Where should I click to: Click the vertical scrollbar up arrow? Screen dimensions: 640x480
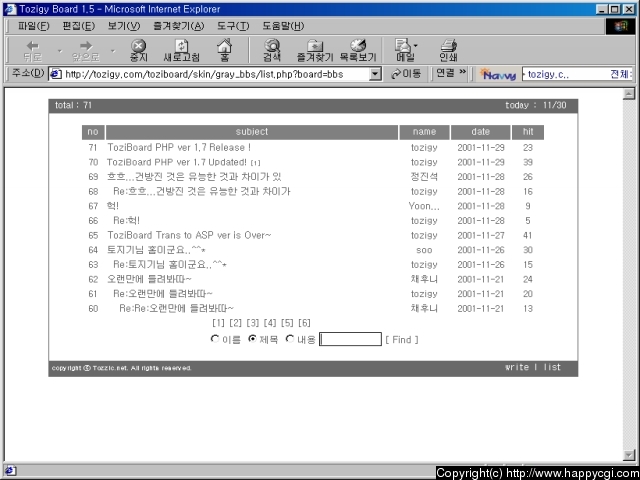629,94
